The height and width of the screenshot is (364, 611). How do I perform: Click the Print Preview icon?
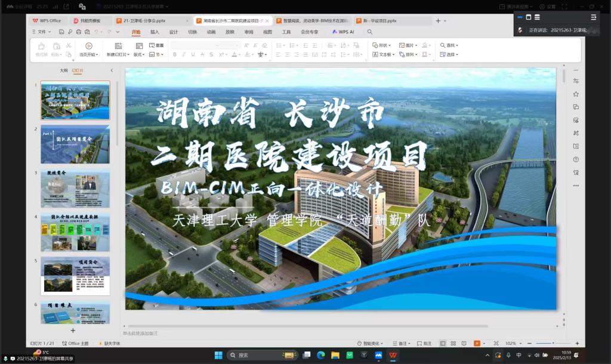tap(87, 32)
